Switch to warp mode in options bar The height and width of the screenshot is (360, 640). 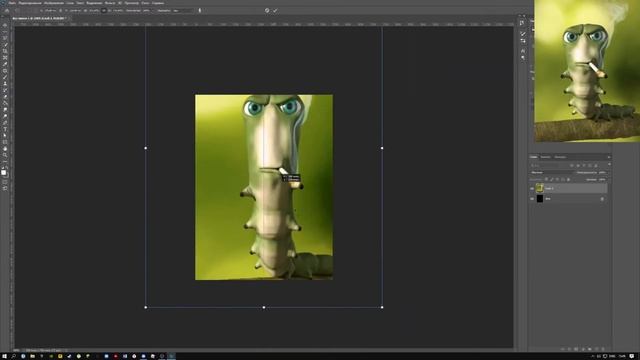(x=200, y=11)
